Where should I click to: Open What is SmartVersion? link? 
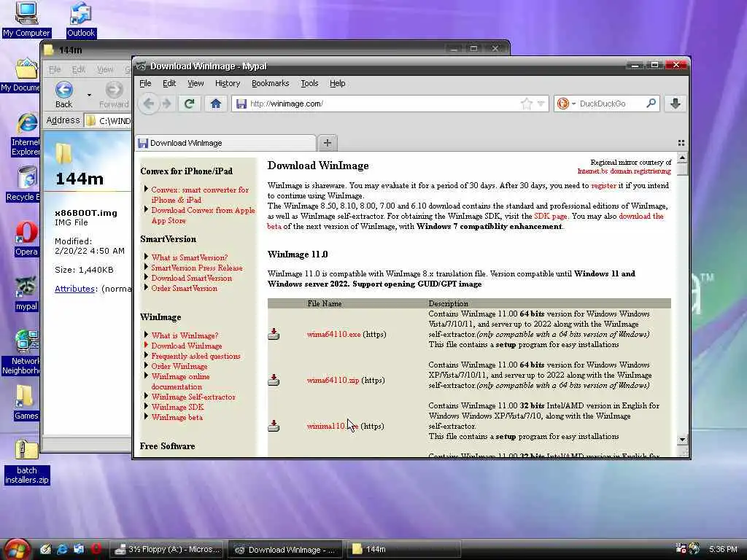point(189,257)
